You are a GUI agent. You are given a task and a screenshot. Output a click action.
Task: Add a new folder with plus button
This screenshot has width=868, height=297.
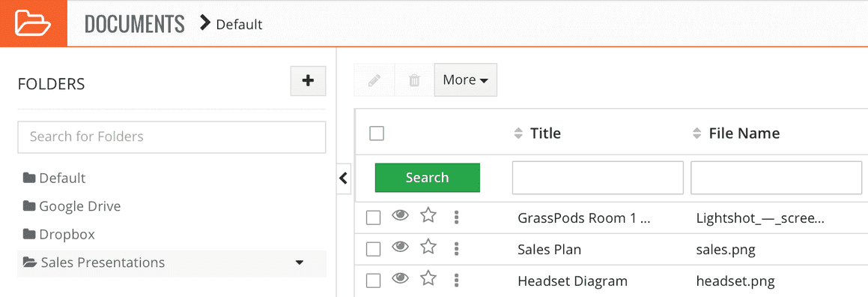click(309, 81)
